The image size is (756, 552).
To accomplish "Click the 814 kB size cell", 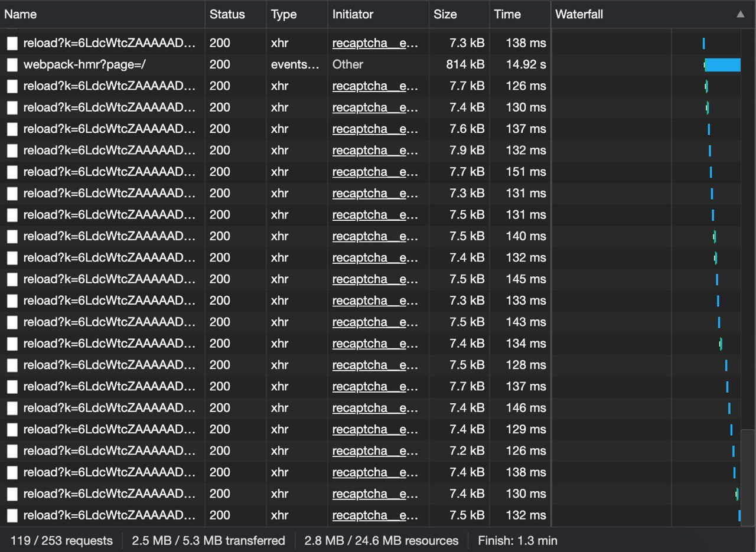I will (465, 64).
